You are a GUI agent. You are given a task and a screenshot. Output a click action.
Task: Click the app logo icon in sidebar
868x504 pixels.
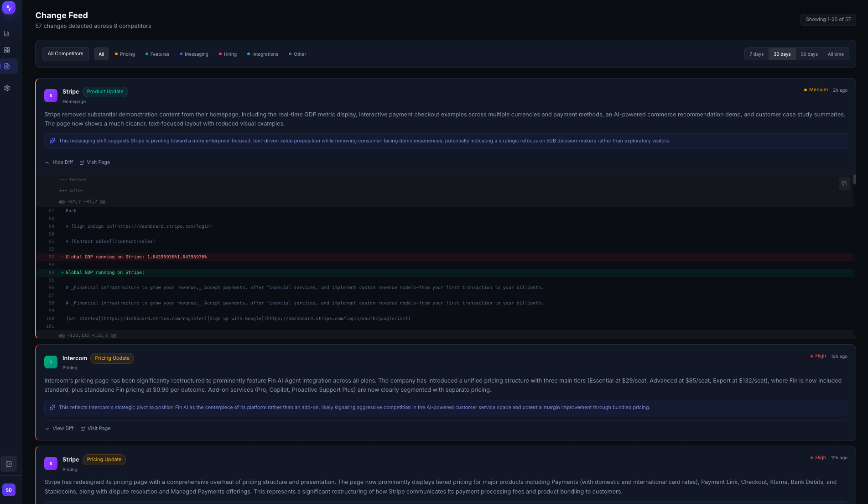tap(9, 8)
